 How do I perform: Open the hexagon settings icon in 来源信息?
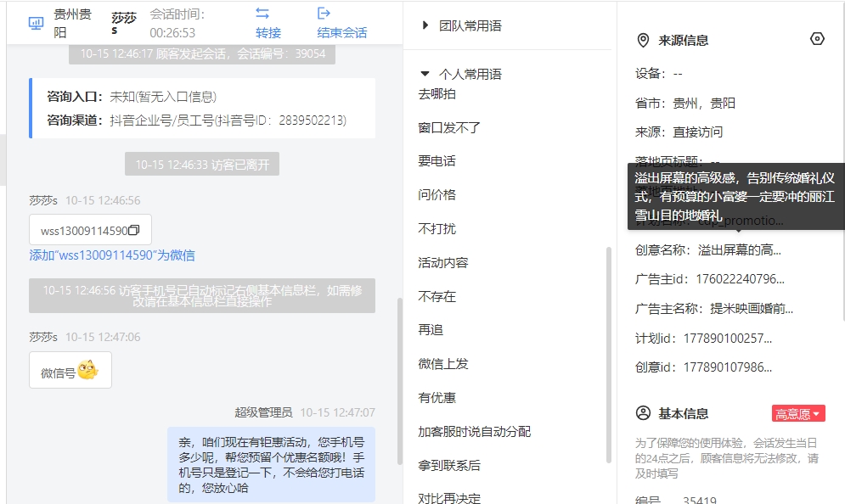tap(817, 39)
